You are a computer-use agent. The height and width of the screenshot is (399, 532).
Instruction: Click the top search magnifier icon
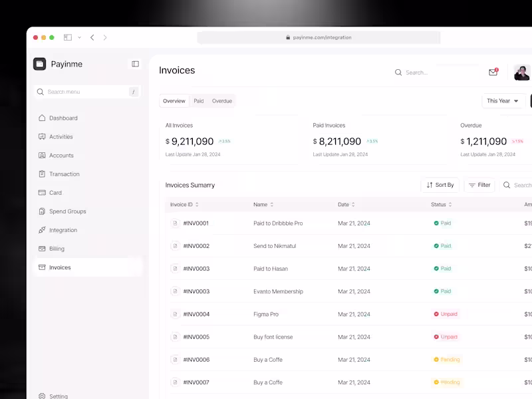pyautogui.click(x=398, y=72)
